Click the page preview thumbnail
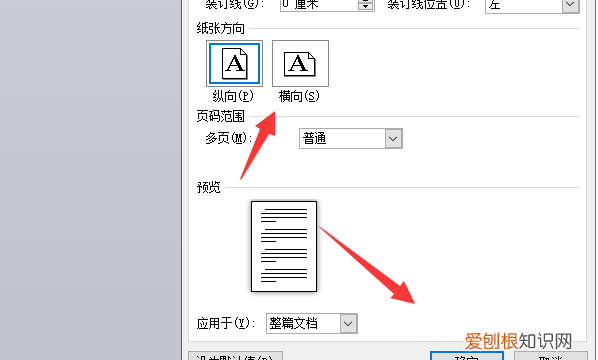Viewport: 598px width, 360px height. coord(284,246)
